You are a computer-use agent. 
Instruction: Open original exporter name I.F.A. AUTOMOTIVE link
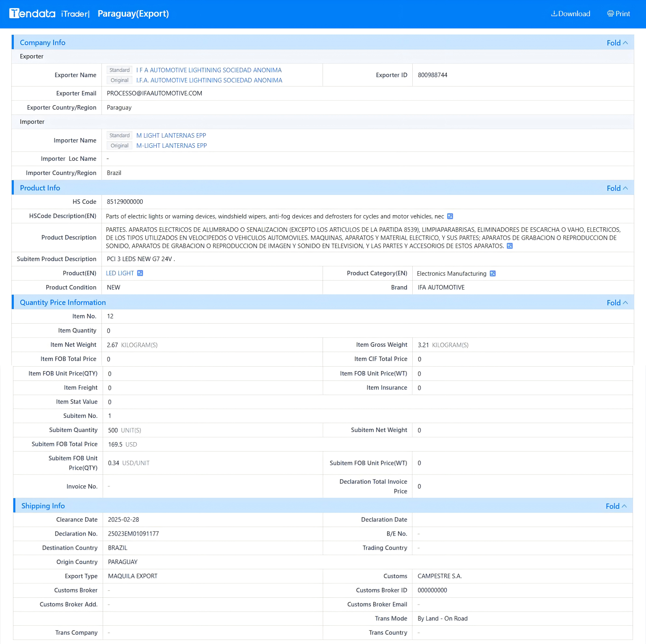click(x=209, y=80)
